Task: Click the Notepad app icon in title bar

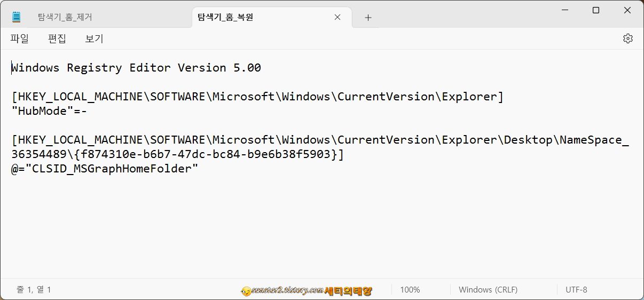Action: (16, 17)
